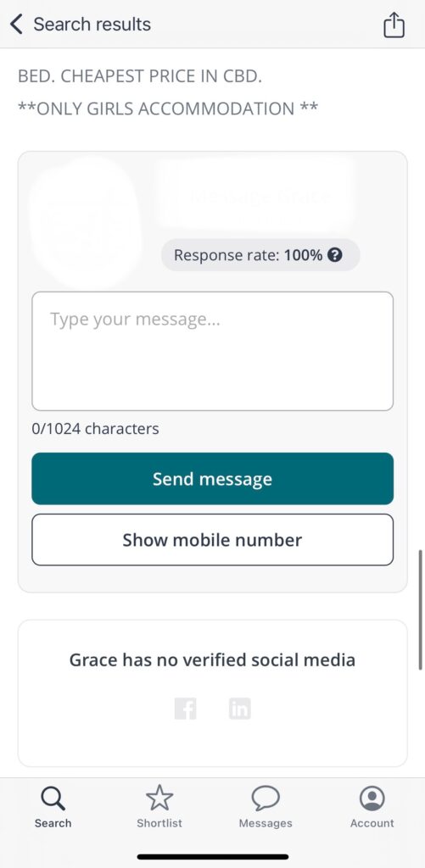Viewport: 425px width, 868px height.
Task: Click Show mobile number button
Action: [212, 540]
